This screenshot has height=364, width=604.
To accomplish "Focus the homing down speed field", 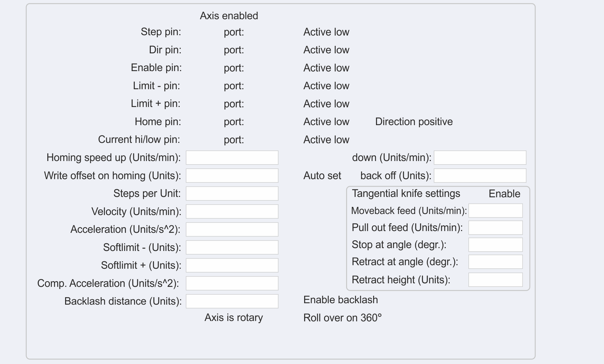I will pyautogui.click(x=480, y=157).
